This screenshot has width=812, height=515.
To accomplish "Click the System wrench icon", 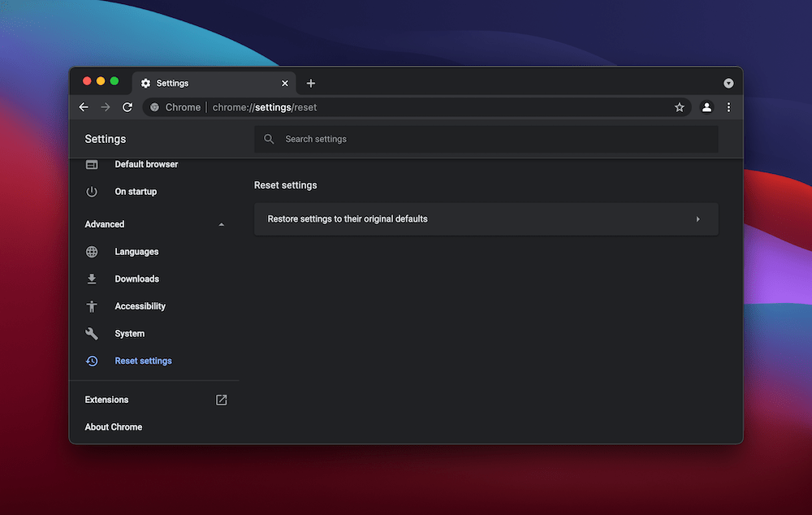I will point(92,333).
